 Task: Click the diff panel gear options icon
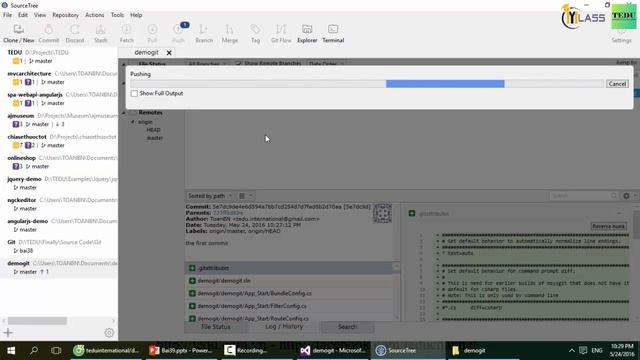(626, 196)
